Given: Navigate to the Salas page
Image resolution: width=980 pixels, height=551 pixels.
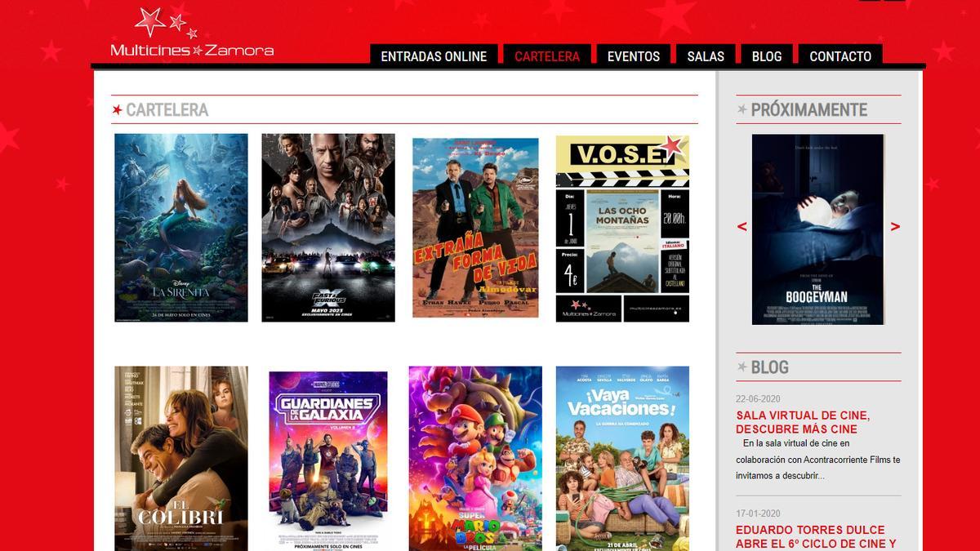Looking at the screenshot, I should (706, 56).
